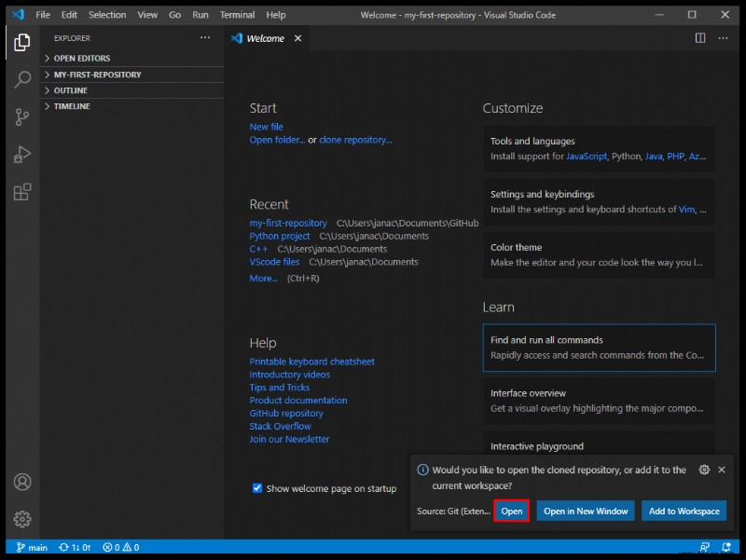Split the editor right
Image resolution: width=746 pixels, height=560 pixels.
[700, 38]
